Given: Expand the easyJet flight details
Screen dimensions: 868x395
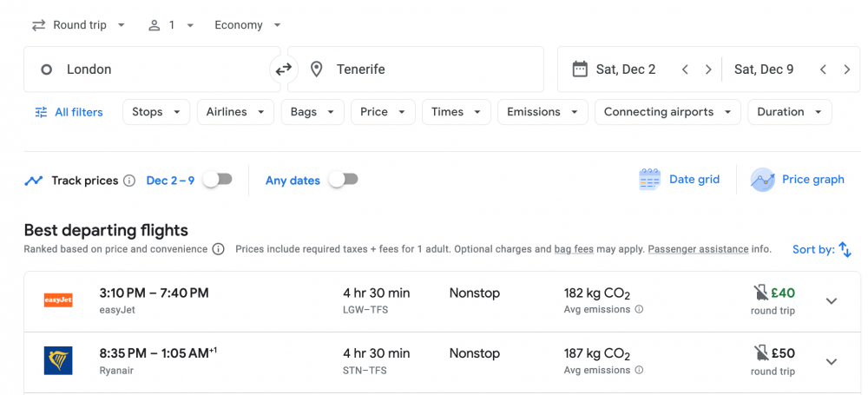Looking at the screenshot, I should pyautogui.click(x=831, y=301).
